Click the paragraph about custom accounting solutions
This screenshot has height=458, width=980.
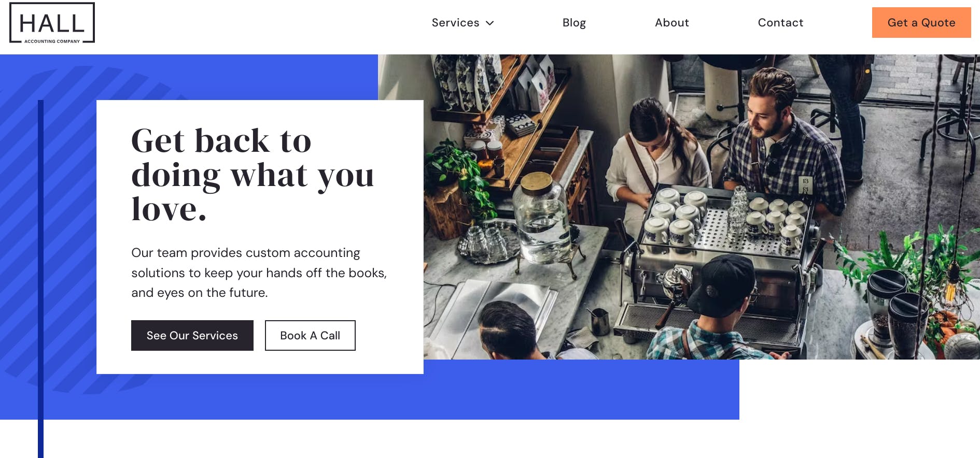point(259,273)
